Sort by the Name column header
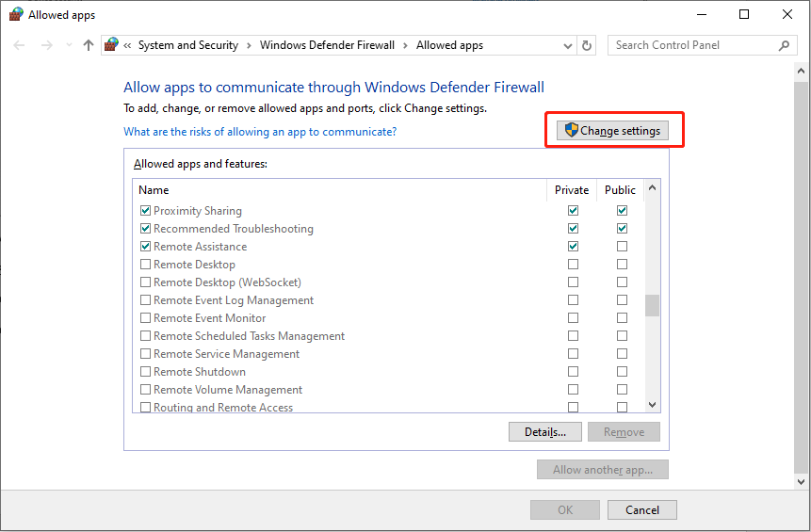This screenshot has height=532, width=811. 340,190
